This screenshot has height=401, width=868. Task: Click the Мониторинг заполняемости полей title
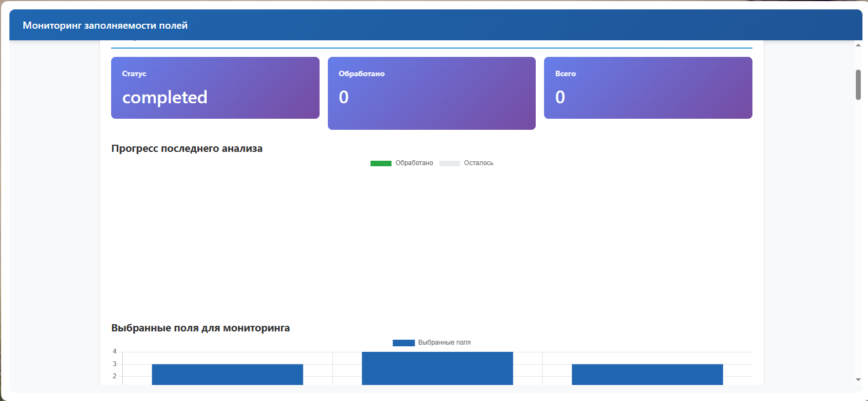tap(105, 25)
